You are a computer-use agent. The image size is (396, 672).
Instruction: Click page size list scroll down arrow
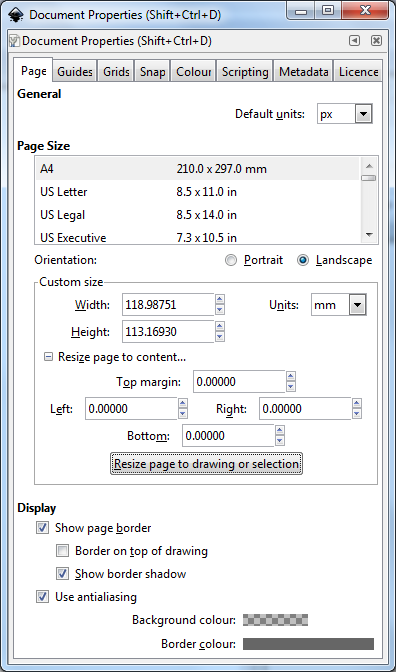click(x=369, y=235)
